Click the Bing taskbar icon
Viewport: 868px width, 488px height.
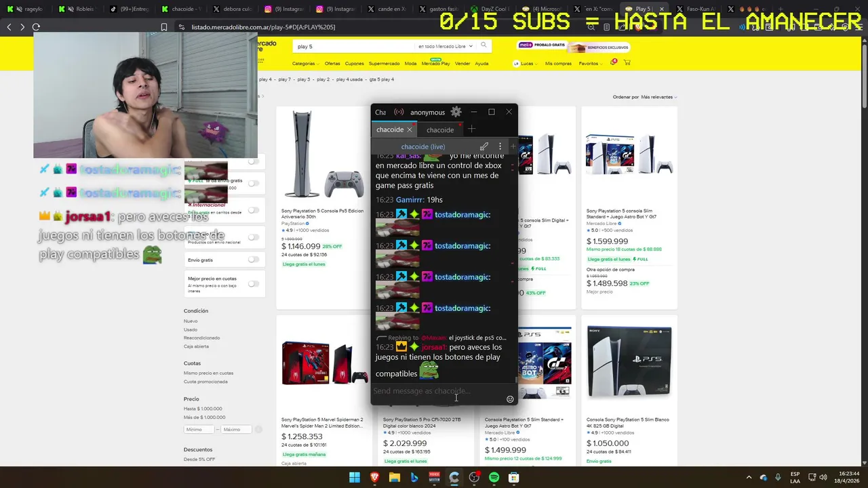pos(414,477)
